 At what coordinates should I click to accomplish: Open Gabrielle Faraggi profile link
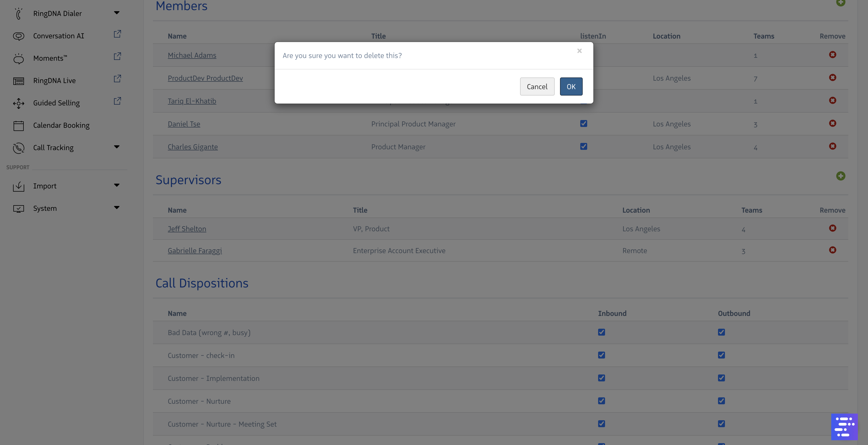(x=194, y=250)
